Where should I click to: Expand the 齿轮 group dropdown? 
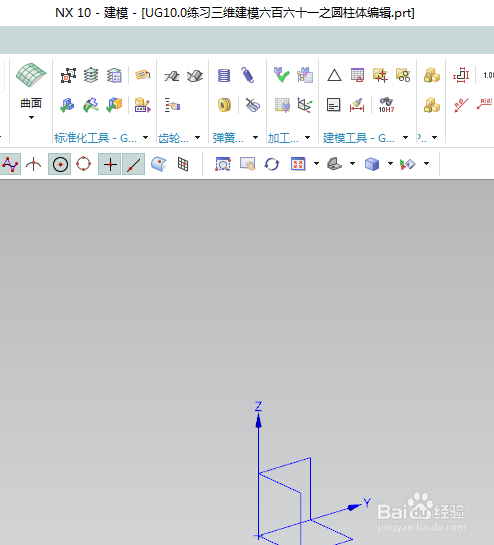(x=197, y=138)
